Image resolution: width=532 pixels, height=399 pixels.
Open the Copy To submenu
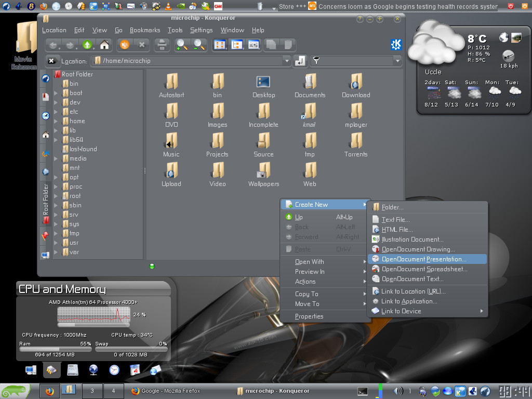(324, 294)
